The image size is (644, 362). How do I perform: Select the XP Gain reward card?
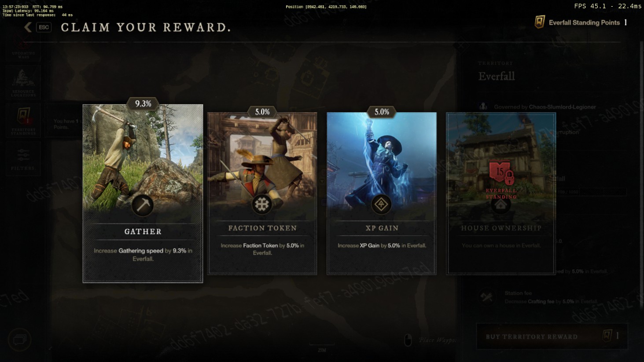(381, 194)
